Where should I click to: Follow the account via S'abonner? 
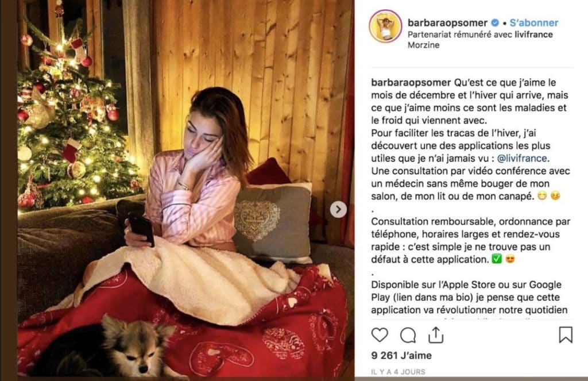click(x=534, y=23)
